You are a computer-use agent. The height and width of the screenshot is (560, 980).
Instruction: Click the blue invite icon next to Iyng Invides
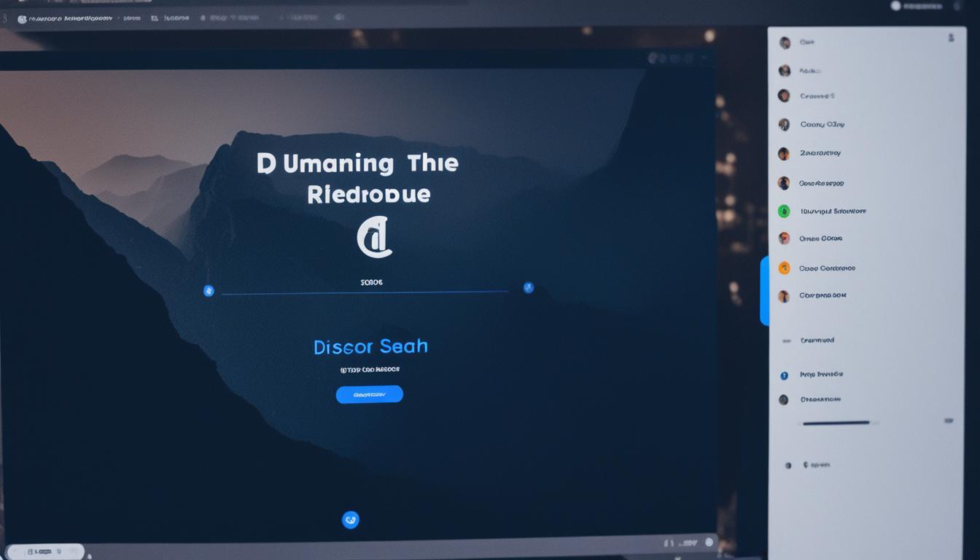click(x=782, y=373)
